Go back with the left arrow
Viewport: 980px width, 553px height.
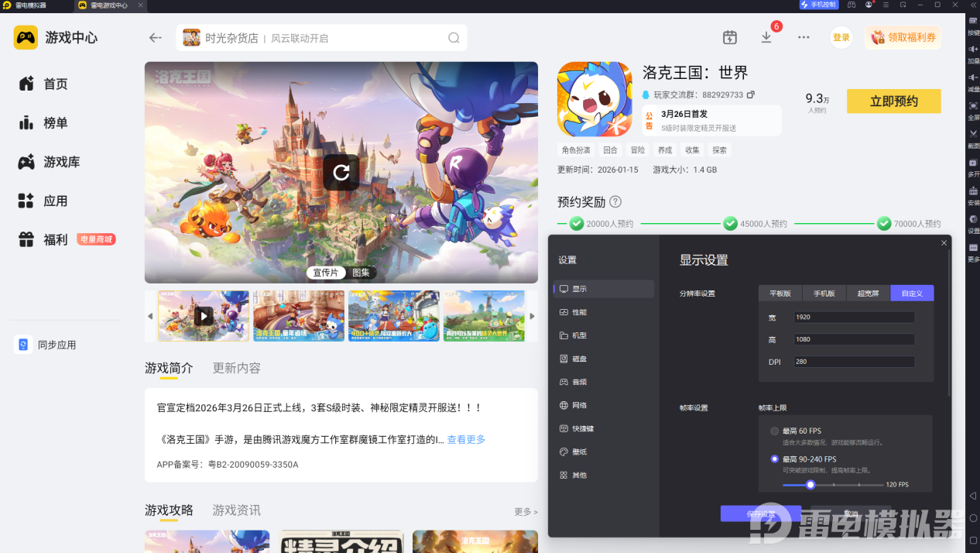tap(156, 37)
